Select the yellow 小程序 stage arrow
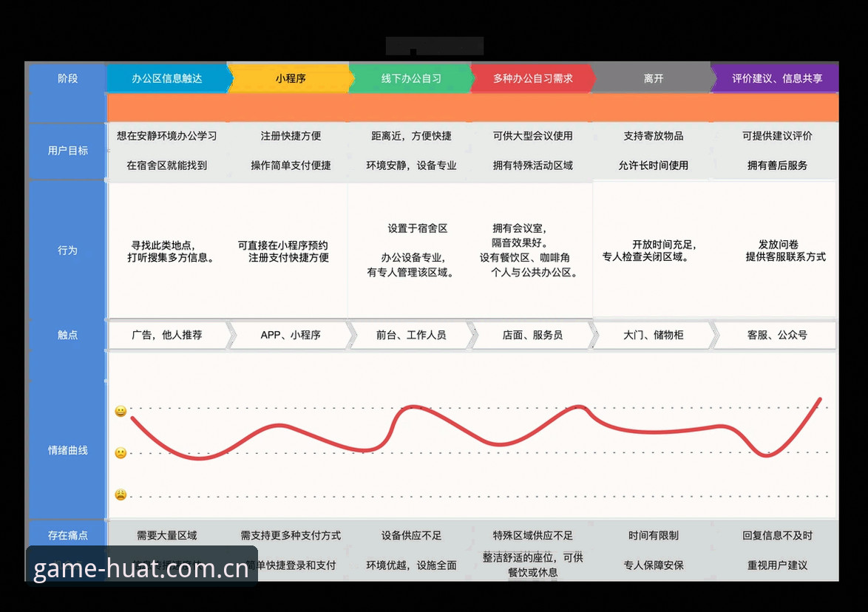The image size is (868, 612). pyautogui.click(x=291, y=78)
